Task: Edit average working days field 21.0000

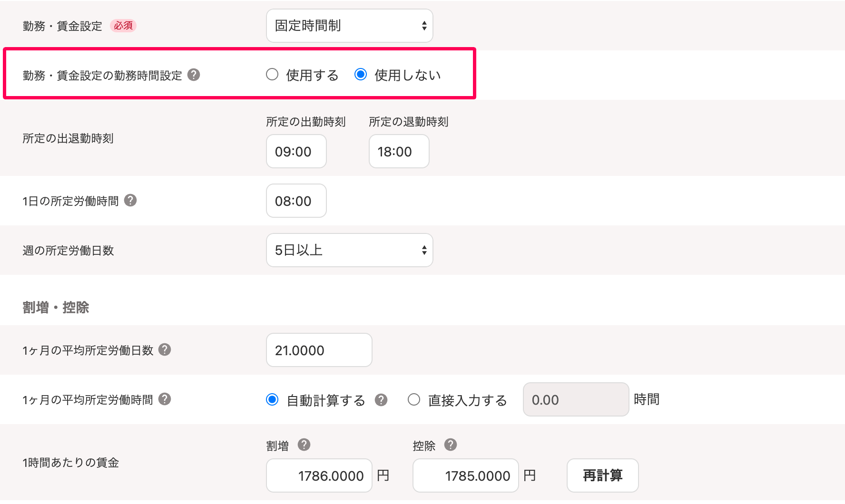Action: click(319, 350)
